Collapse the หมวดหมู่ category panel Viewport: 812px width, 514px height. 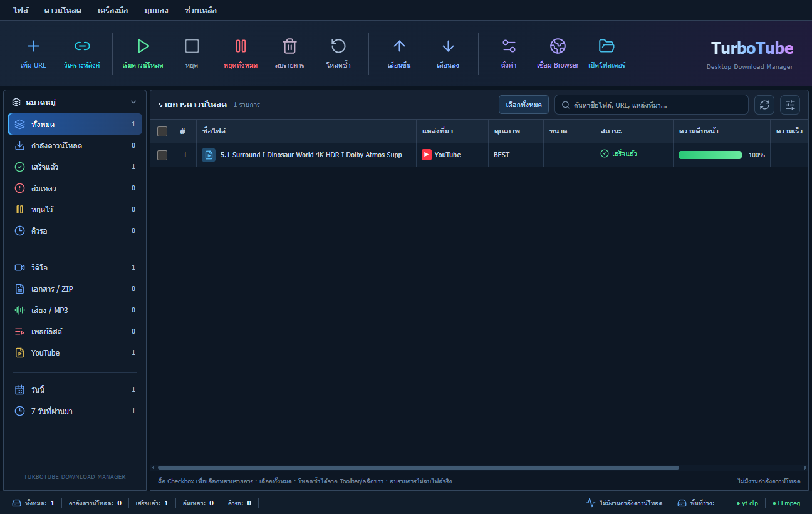coord(133,102)
